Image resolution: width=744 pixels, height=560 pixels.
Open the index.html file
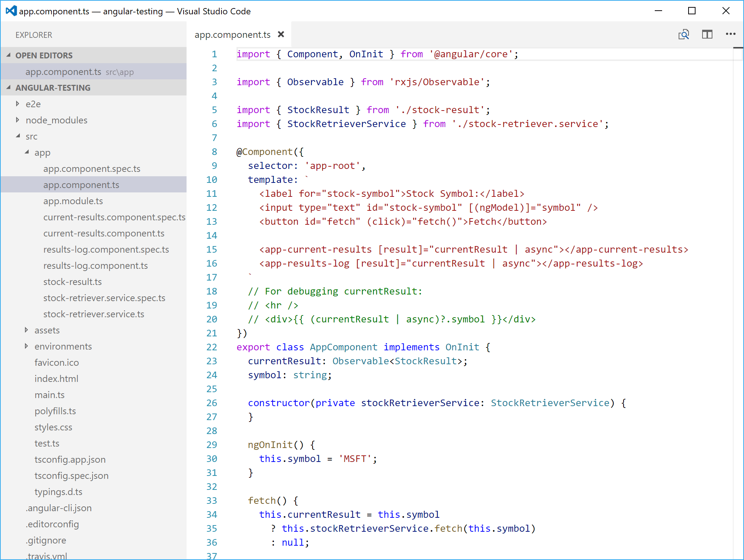click(x=56, y=379)
